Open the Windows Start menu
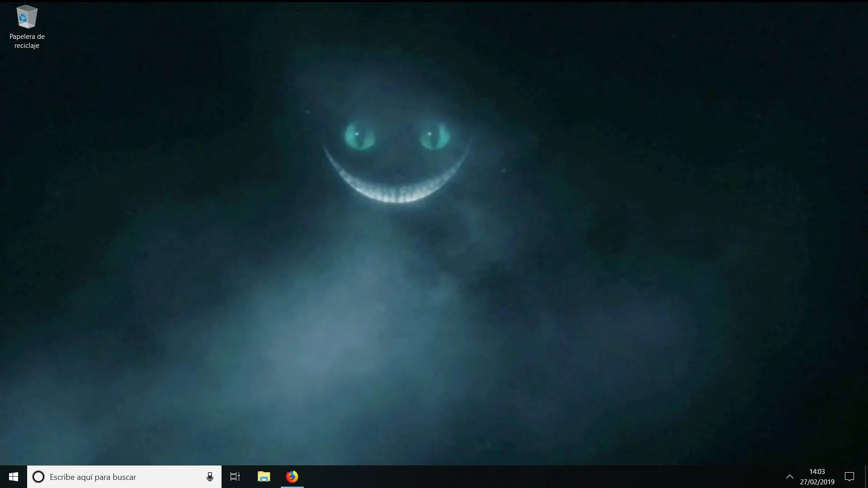 tap(14, 477)
